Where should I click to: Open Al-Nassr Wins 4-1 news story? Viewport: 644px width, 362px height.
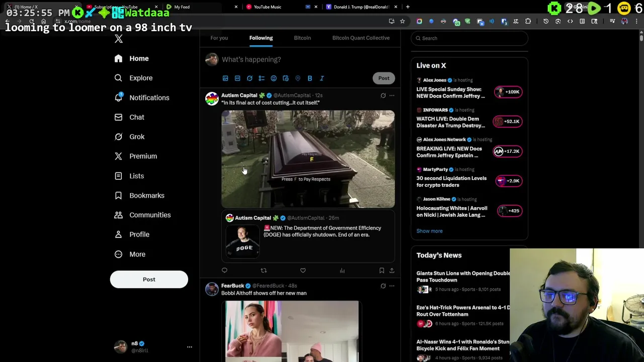click(x=463, y=349)
